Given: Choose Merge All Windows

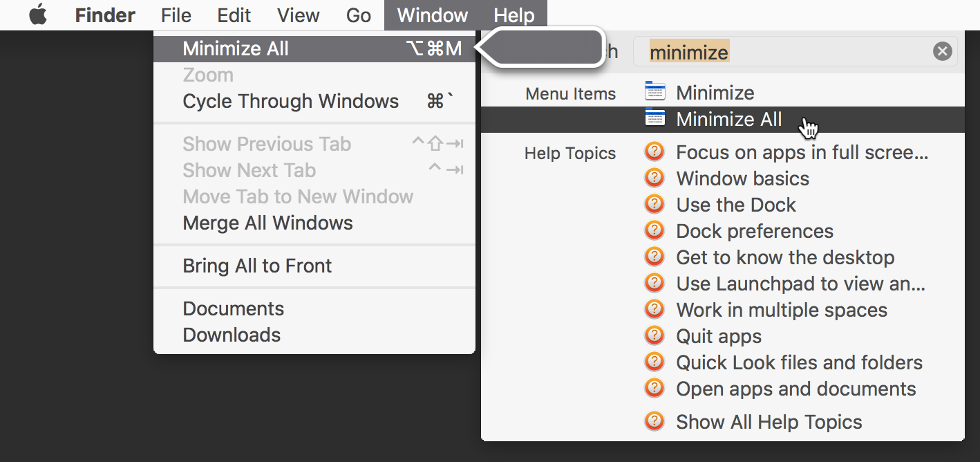Looking at the screenshot, I should click(x=267, y=223).
